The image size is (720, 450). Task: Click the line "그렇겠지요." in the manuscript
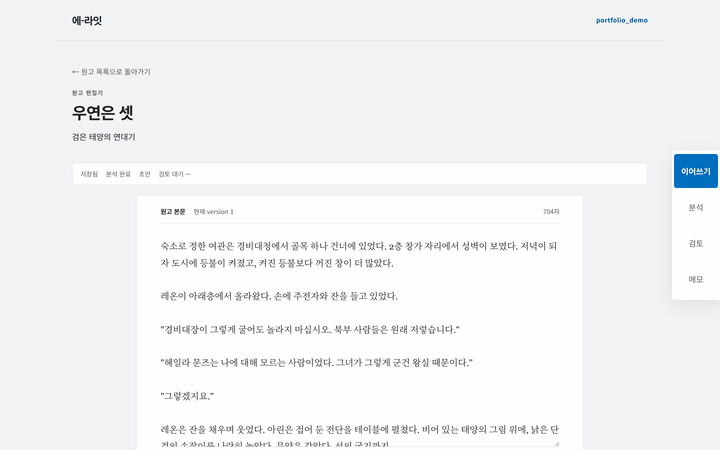(187, 396)
